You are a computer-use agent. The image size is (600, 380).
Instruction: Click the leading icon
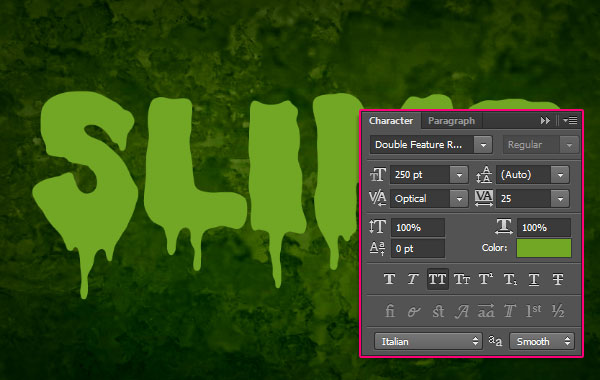(x=484, y=175)
